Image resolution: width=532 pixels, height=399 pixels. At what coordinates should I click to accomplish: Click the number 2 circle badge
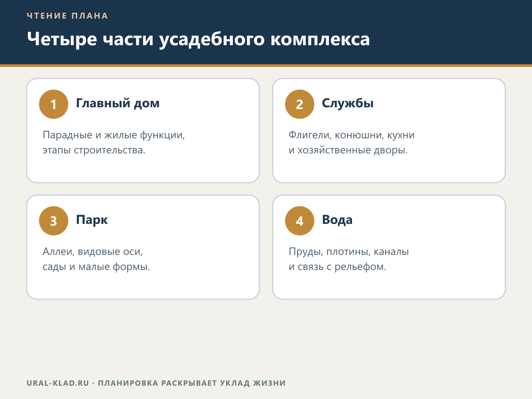pos(299,104)
